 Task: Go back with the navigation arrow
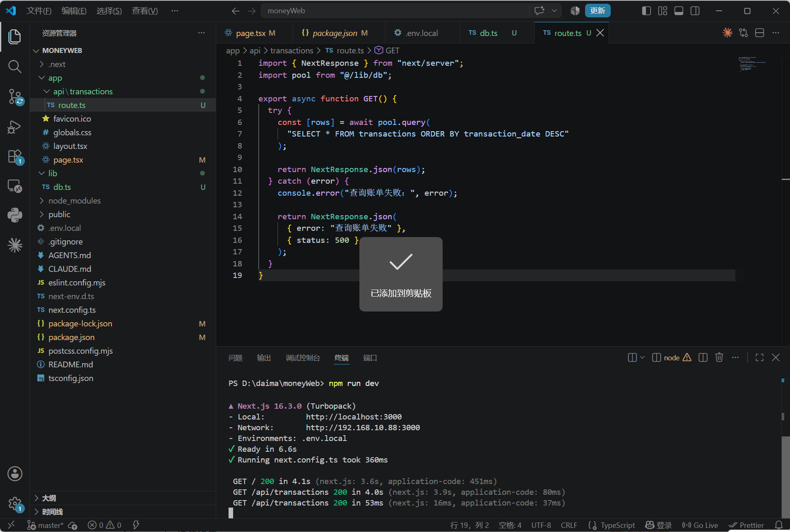tap(236, 11)
